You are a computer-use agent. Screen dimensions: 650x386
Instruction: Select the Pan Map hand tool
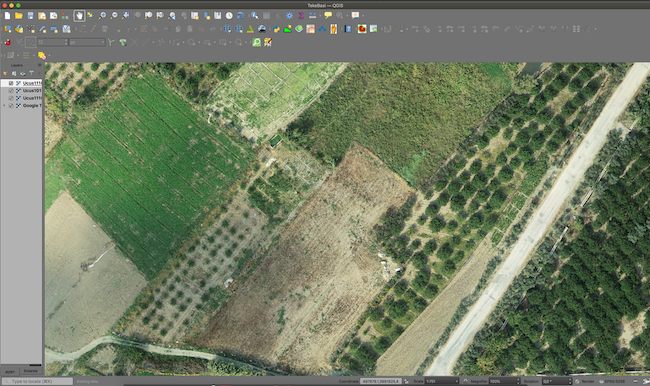pyautogui.click(x=79, y=16)
